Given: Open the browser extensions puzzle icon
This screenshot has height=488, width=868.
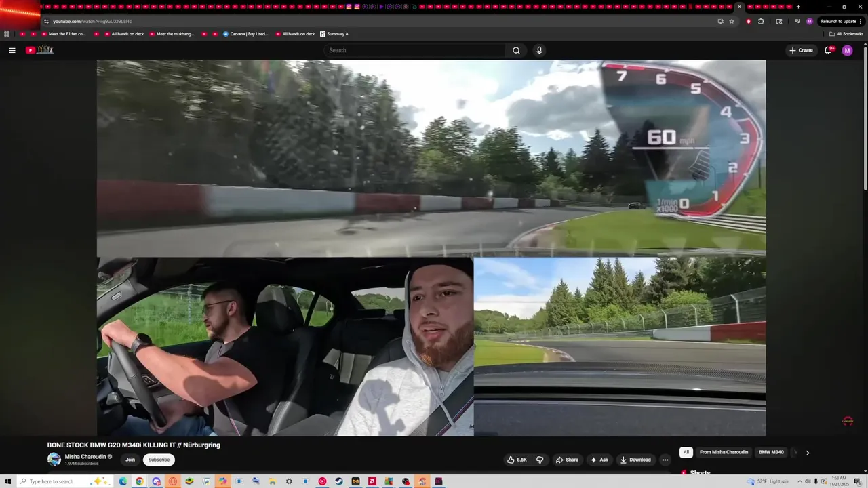Looking at the screenshot, I should 761,21.
